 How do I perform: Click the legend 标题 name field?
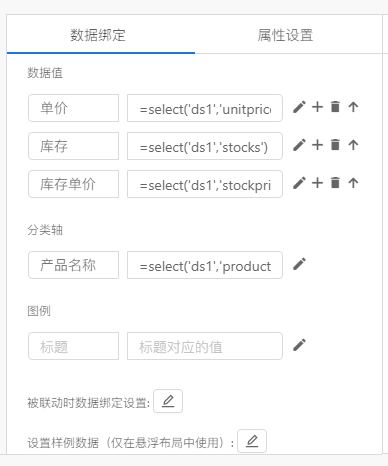click(x=73, y=346)
